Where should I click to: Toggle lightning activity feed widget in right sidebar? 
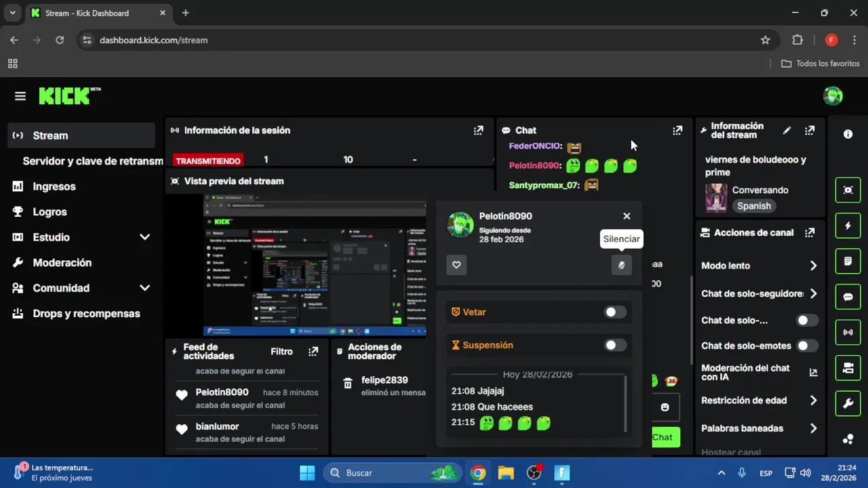tap(848, 226)
